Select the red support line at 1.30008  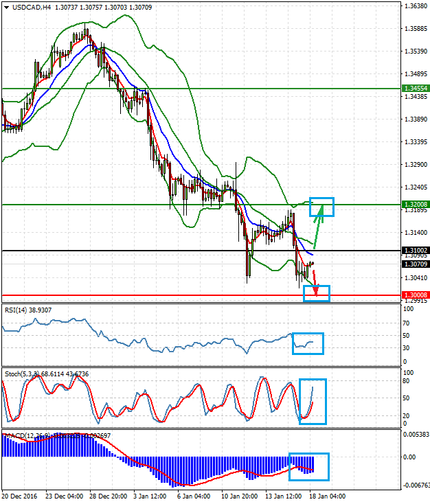pyautogui.click(x=201, y=295)
